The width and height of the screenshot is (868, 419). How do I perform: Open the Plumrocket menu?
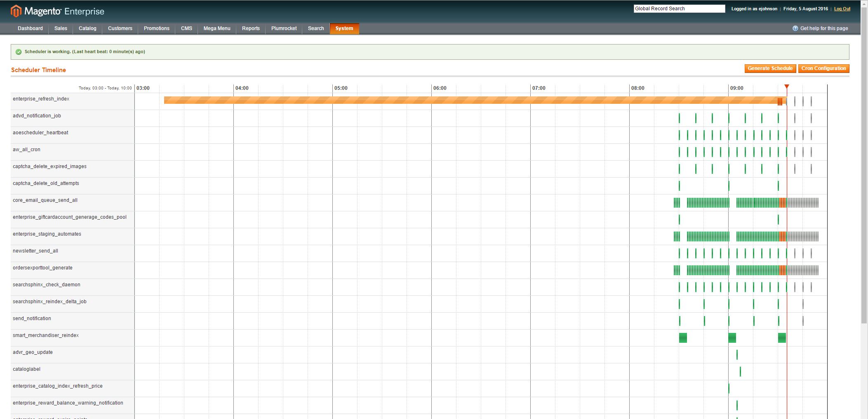tap(284, 28)
